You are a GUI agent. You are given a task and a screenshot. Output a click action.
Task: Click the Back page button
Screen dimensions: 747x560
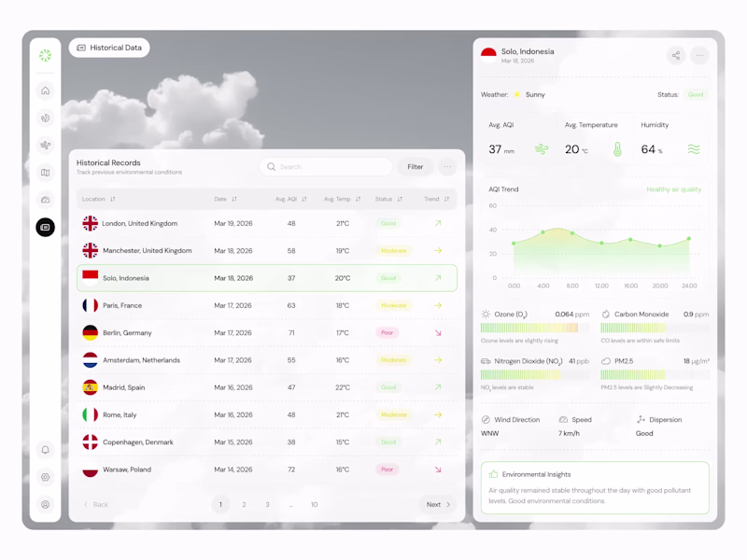(96, 504)
